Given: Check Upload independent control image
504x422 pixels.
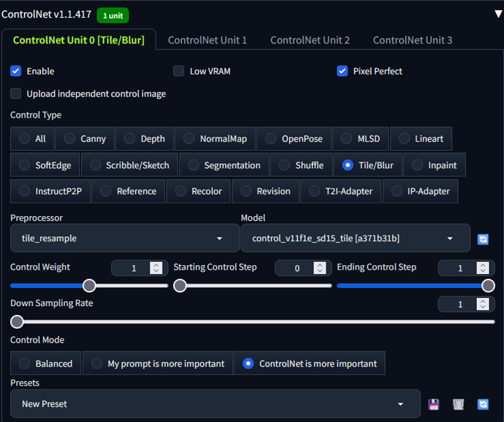Looking at the screenshot, I should click(x=16, y=93).
